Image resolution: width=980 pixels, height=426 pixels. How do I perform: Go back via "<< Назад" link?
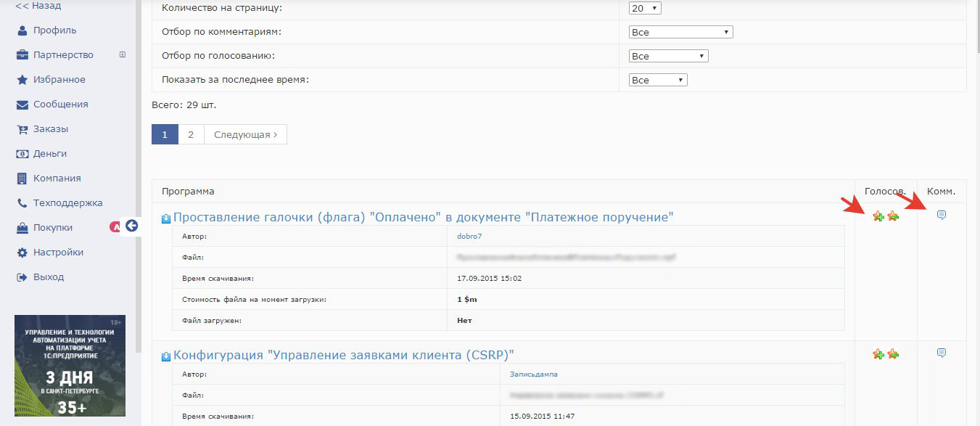(38, 6)
